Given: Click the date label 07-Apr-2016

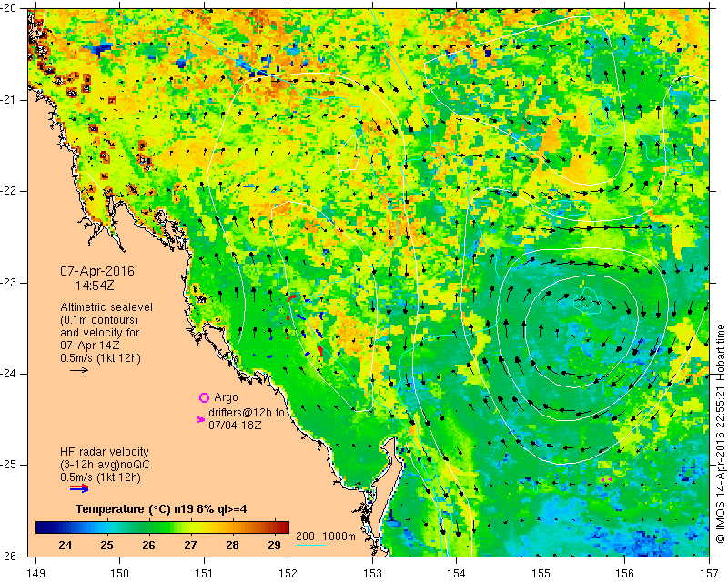Looking at the screenshot, I should click(97, 271).
